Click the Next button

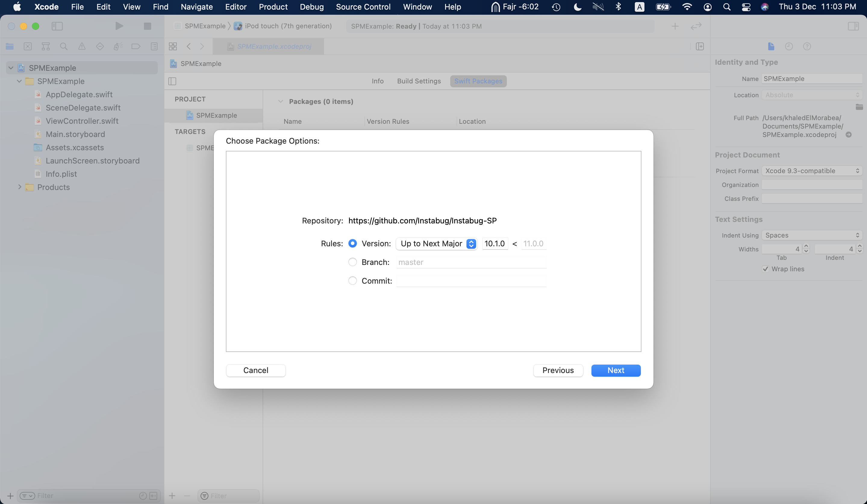point(616,371)
